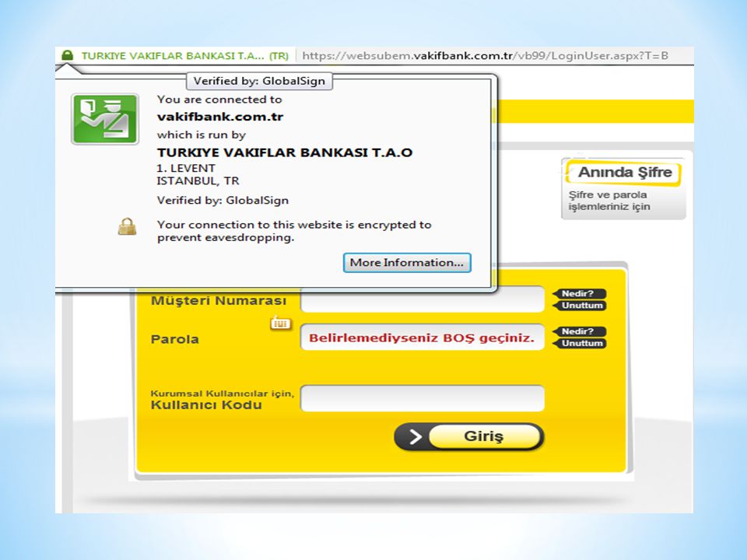Screen dimensions: 747x560
Task: Select the 'ISTANBUL, TR' location text
Action: 198,181
